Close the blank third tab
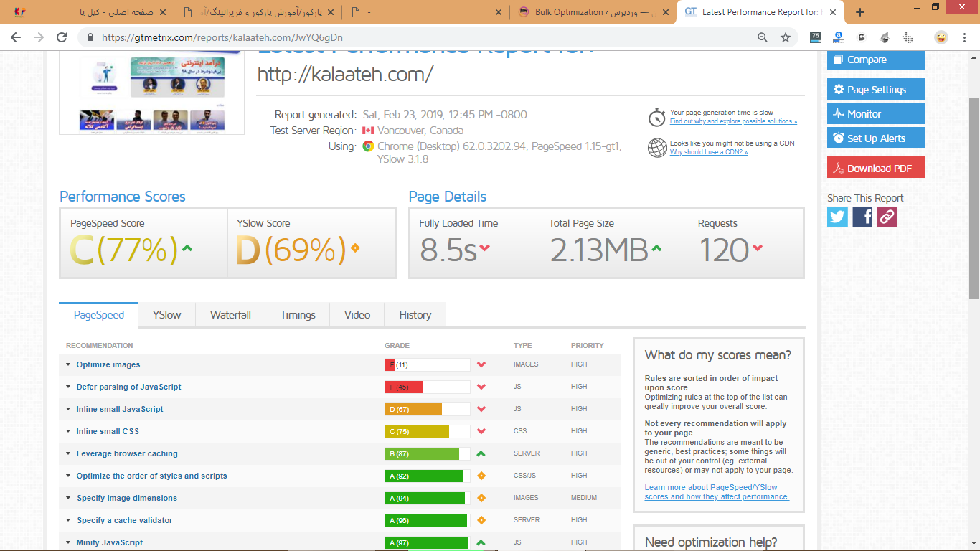This screenshot has height=551, width=980. [499, 12]
